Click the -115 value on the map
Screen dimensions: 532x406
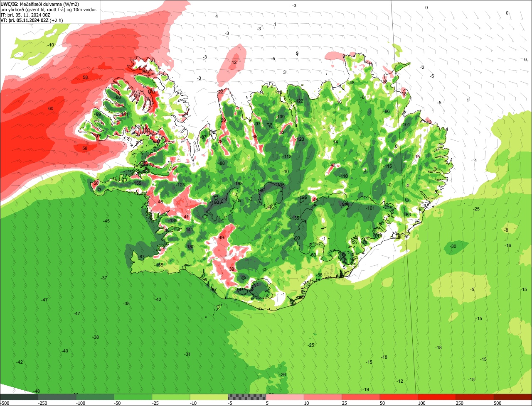click(388, 166)
